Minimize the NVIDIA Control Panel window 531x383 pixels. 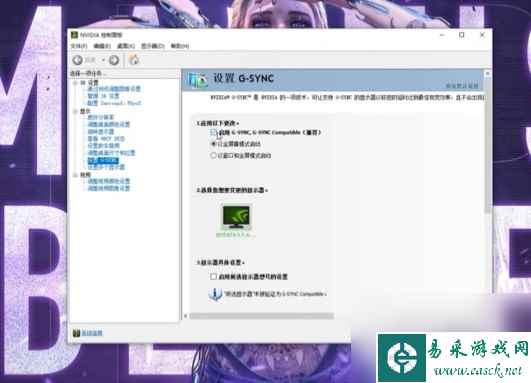442,35
